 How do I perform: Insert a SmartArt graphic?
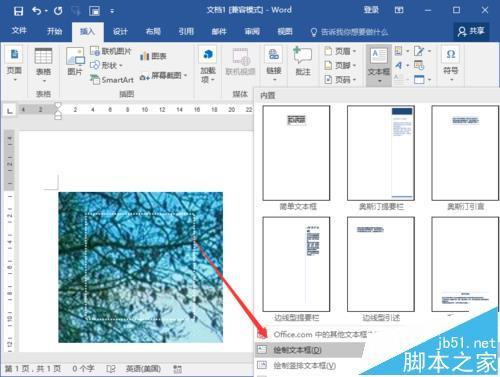[112, 80]
